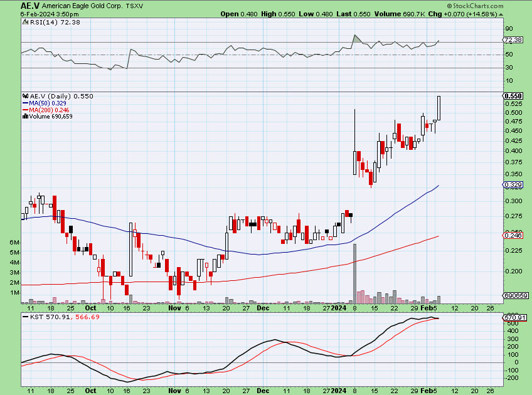Click the American Eagle Gold Corp. company name
Viewport: 532px width, 395px height.
pyautogui.click(x=83, y=6)
